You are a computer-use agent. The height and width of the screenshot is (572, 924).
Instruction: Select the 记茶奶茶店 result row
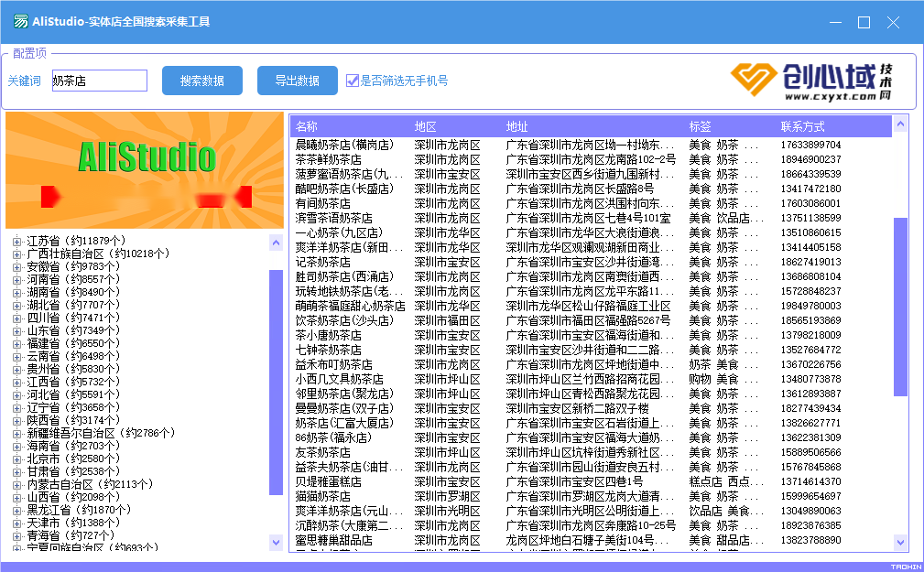pos(592,262)
